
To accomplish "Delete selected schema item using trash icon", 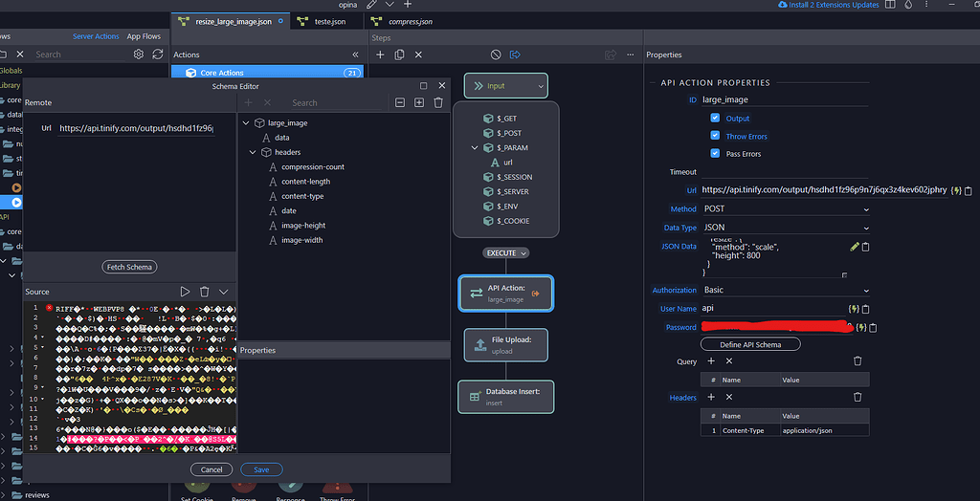I will (x=438, y=102).
